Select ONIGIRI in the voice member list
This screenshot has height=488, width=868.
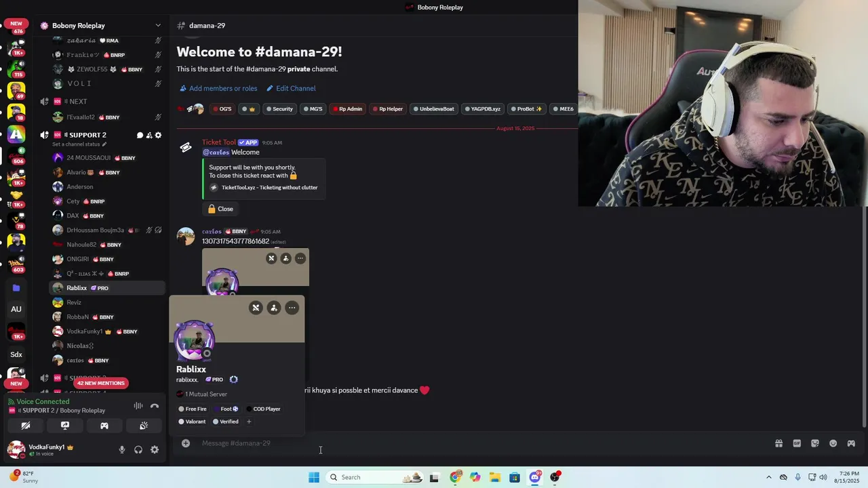pos(107,259)
